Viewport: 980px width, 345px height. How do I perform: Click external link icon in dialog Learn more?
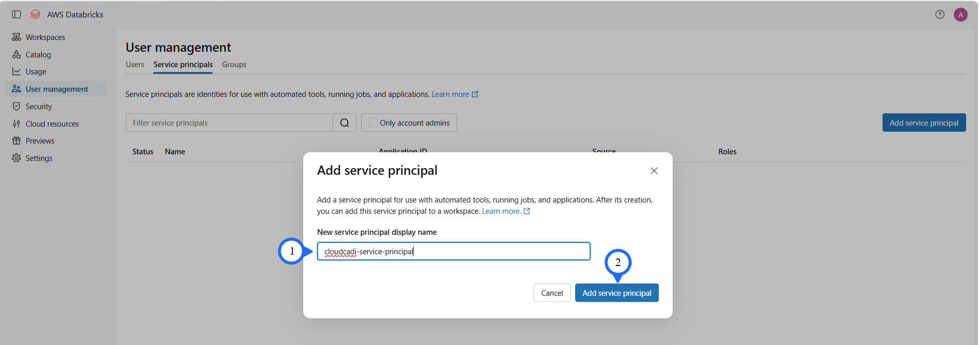tap(527, 211)
